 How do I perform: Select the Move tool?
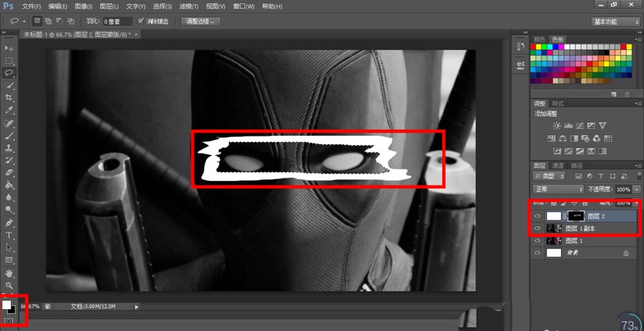[9, 48]
